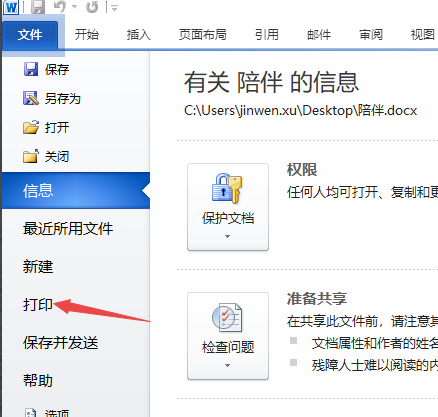Open the 引用 ribbon tab
This screenshot has height=417, width=438.
tap(267, 35)
